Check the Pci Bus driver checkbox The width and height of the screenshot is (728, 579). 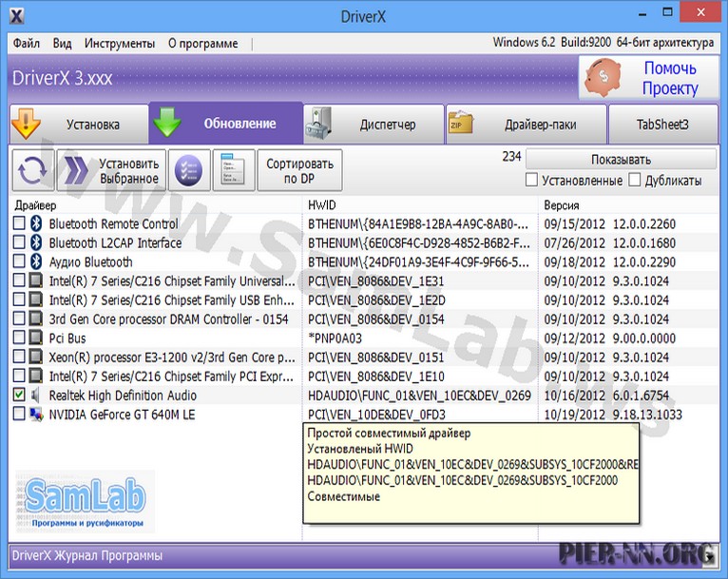coord(19,338)
